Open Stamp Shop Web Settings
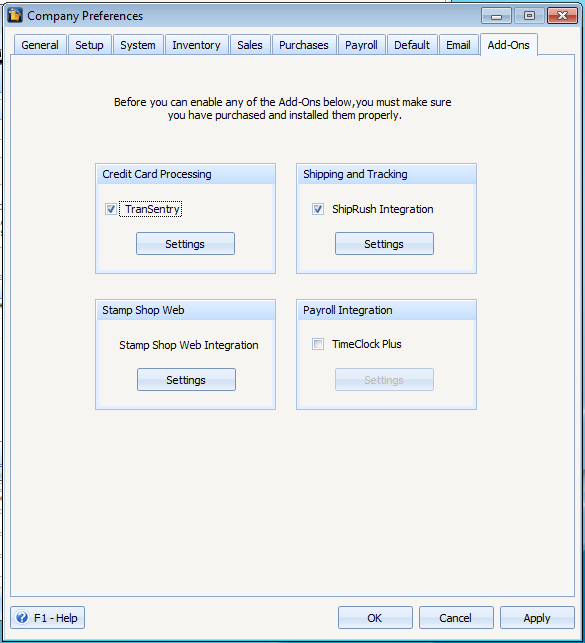The height and width of the screenshot is (643, 585). click(x=186, y=380)
